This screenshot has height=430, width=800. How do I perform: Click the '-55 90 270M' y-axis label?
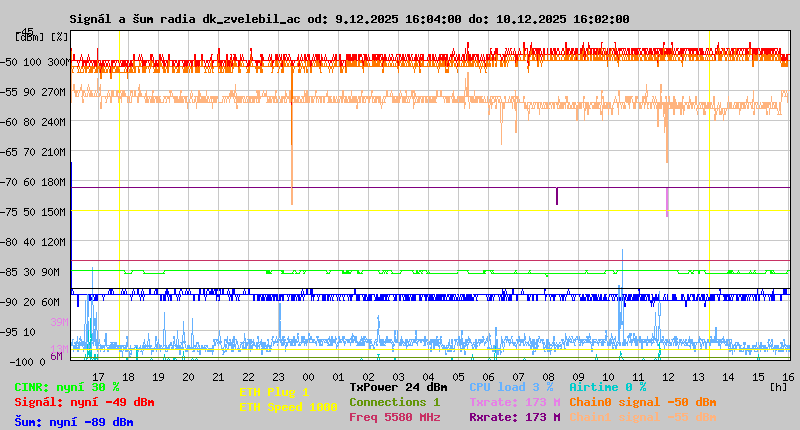[x=34, y=92]
